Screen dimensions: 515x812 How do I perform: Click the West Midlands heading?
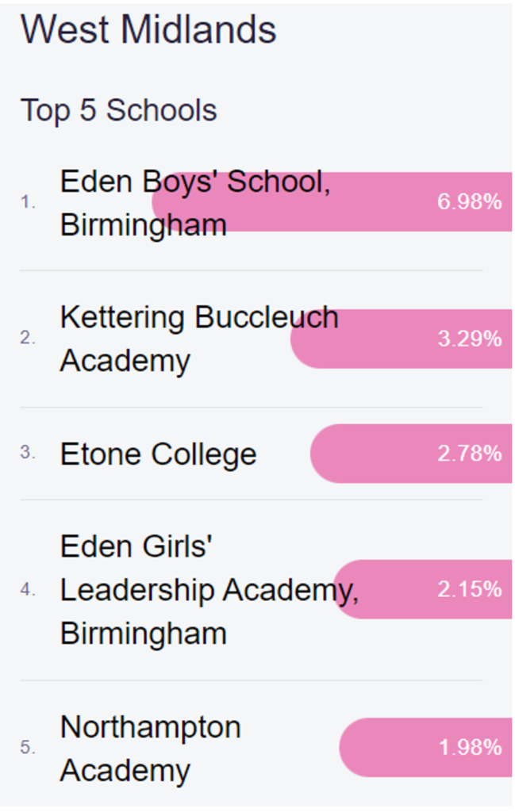148,29
